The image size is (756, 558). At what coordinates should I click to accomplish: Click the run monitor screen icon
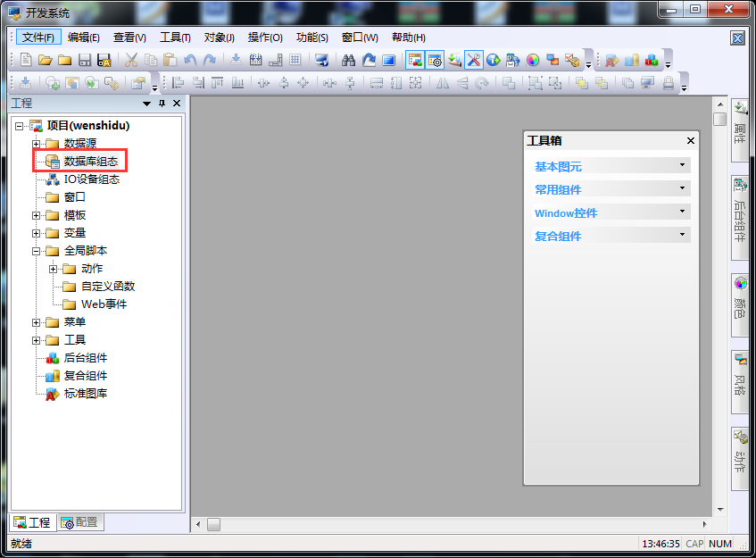[321, 60]
